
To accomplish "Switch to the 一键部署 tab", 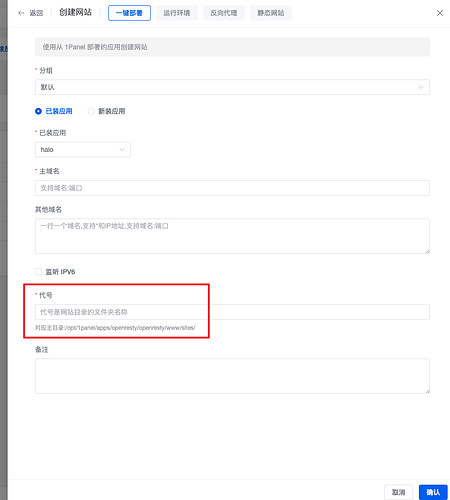I will click(x=129, y=13).
